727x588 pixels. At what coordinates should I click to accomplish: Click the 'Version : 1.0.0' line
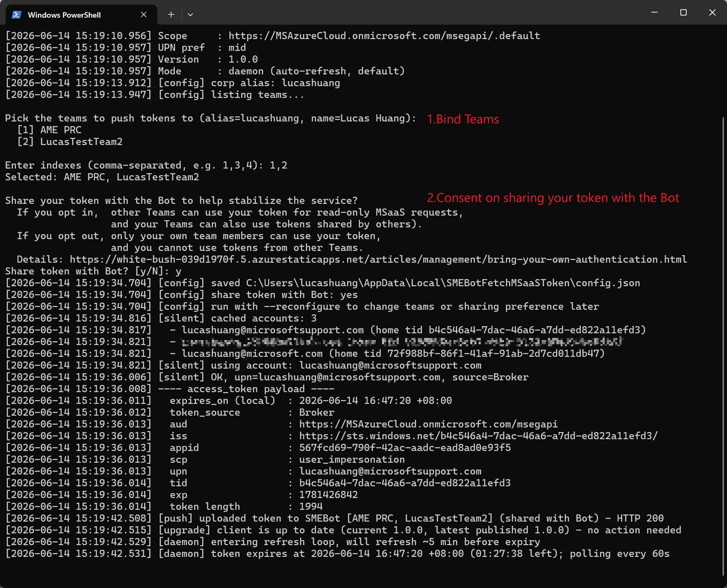(x=132, y=59)
